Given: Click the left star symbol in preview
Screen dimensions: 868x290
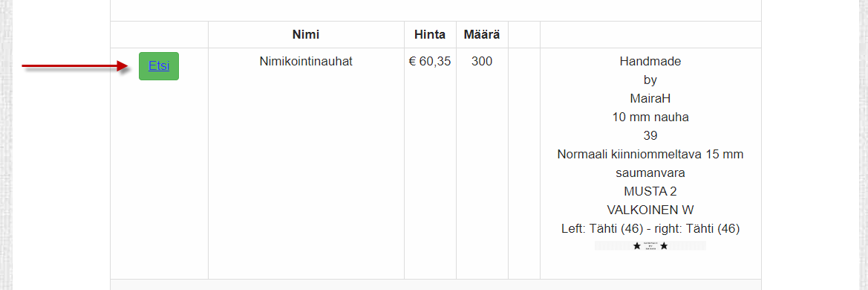Looking at the screenshot, I should [x=637, y=245].
